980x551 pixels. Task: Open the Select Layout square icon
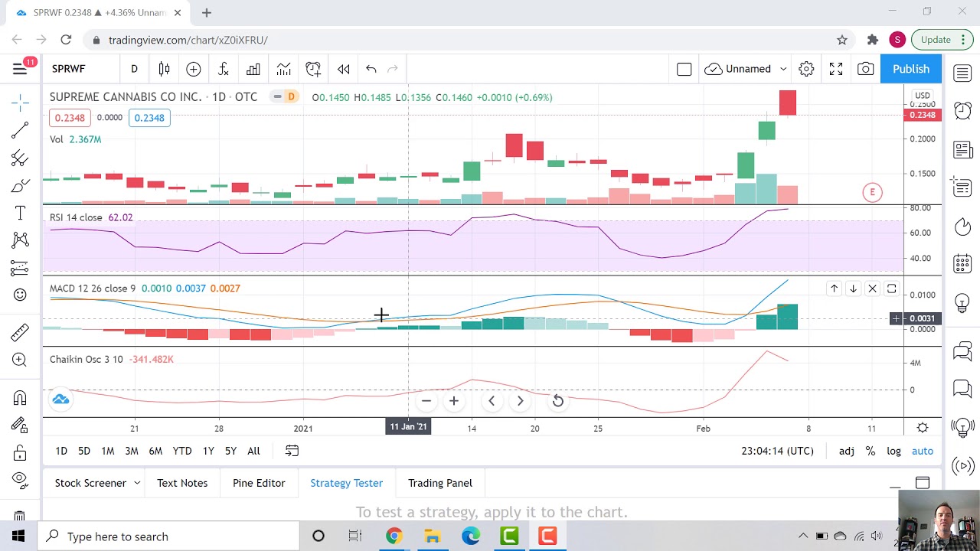[684, 69]
